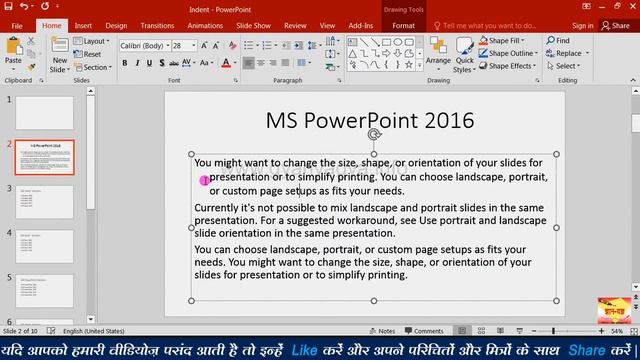Open the font name dropdown
Viewport: 640px width, 360px height.
(x=168, y=46)
